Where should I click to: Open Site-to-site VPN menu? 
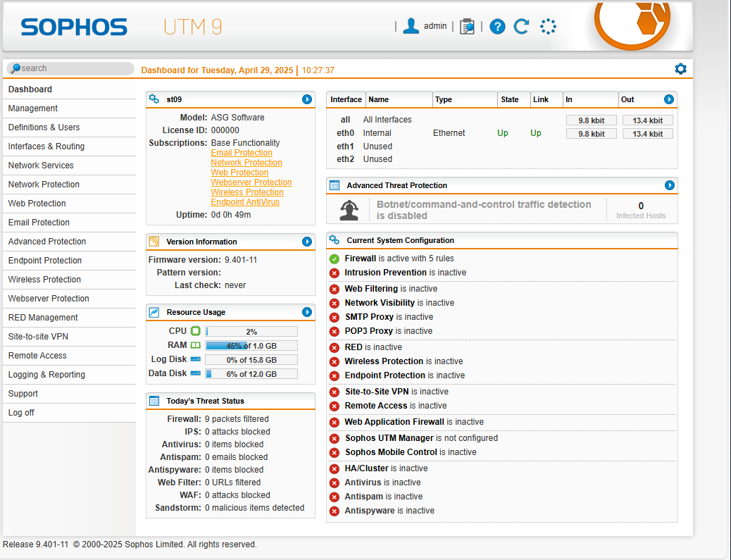[x=70, y=337]
